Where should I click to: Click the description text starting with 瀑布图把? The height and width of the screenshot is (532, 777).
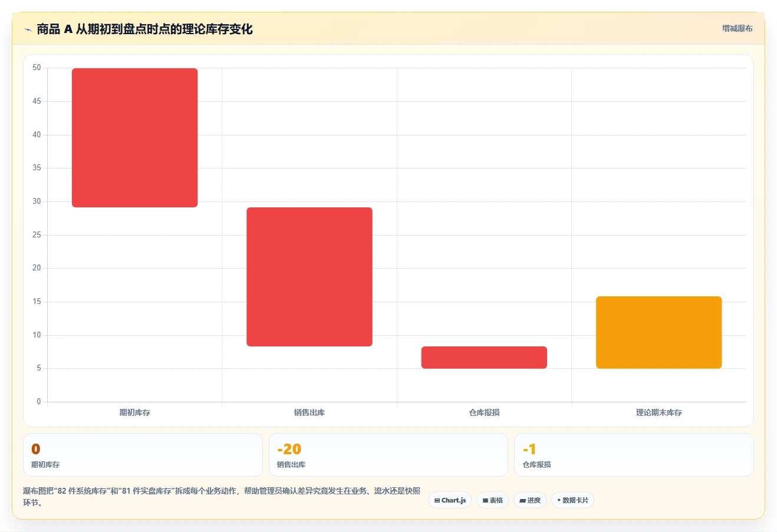(222, 497)
